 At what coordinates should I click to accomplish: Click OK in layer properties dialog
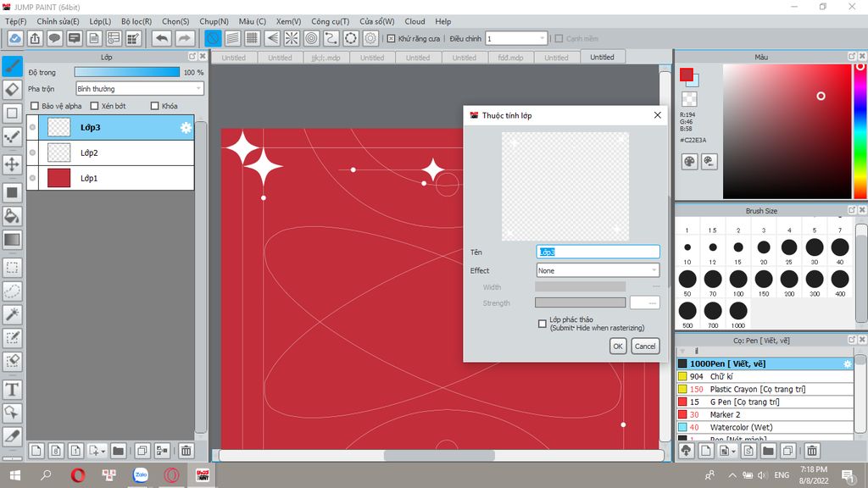pyautogui.click(x=618, y=347)
